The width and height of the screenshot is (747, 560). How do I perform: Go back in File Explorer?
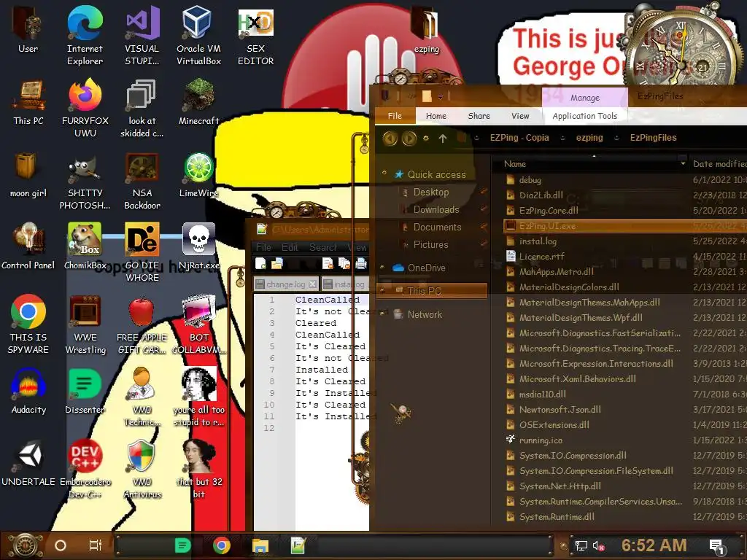[390, 138]
